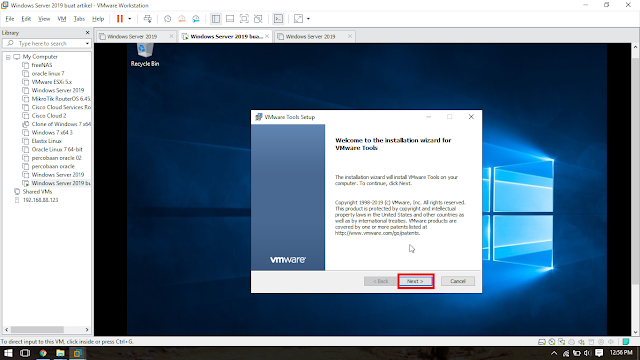Open the Edit menu
The image size is (640, 360).
coord(26,19)
